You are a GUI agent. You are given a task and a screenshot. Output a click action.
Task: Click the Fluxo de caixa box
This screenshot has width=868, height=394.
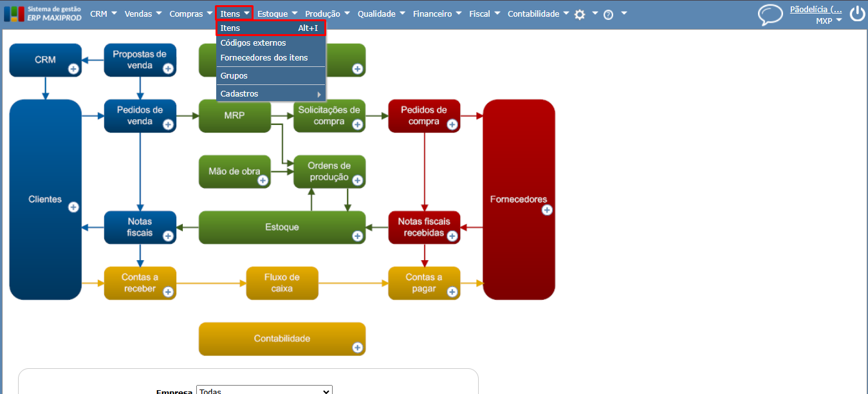[282, 283]
